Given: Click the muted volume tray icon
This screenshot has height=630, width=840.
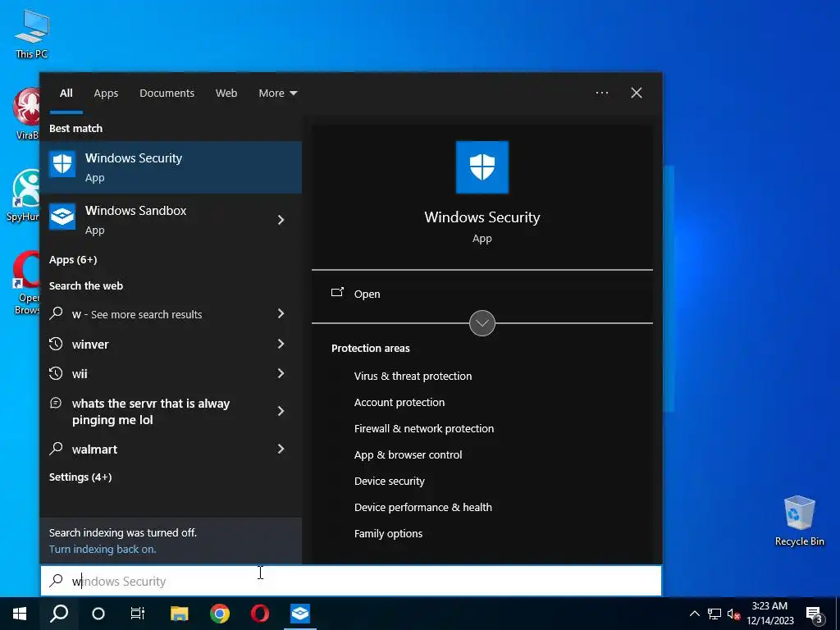Looking at the screenshot, I should [x=733, y=614].
